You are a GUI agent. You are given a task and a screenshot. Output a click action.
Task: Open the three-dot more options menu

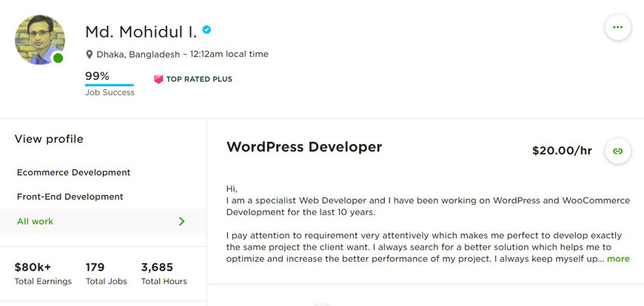coord(617,27)
